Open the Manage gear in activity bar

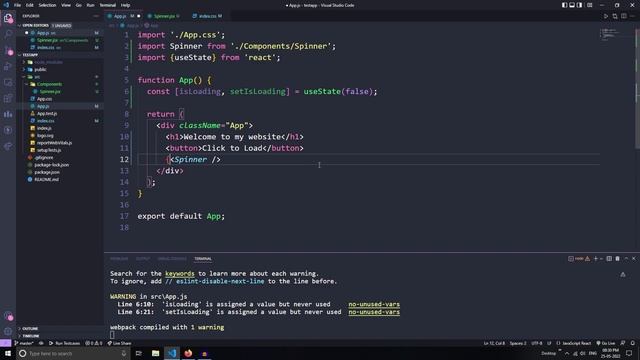[8, 331]
